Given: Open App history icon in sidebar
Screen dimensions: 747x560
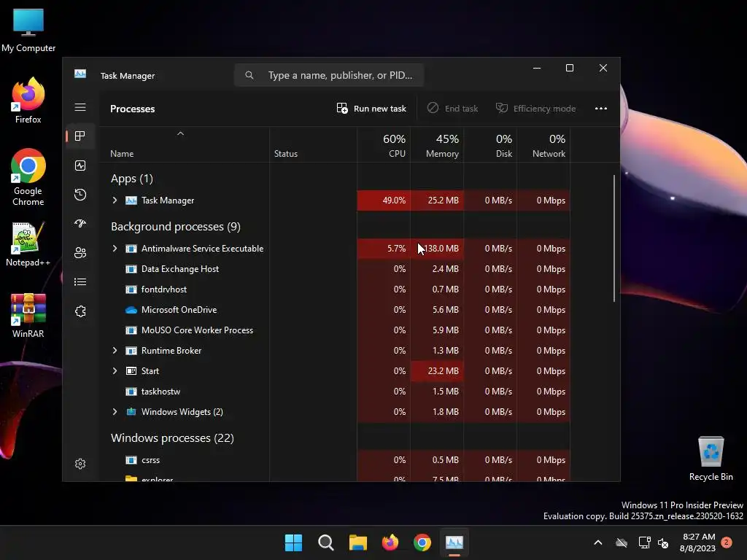Looking at the screenshot, I should tap(80, 194).
